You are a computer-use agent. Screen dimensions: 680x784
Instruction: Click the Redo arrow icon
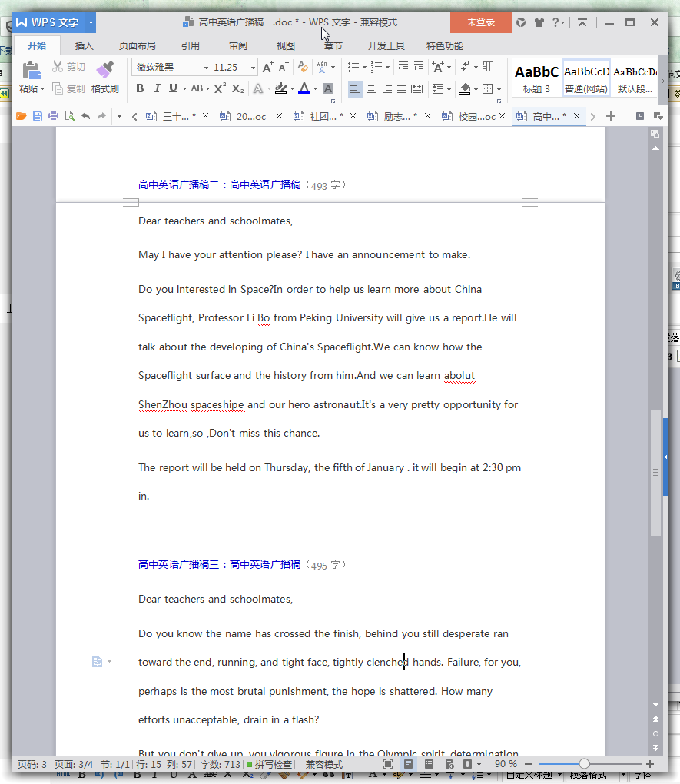point(102,117)
